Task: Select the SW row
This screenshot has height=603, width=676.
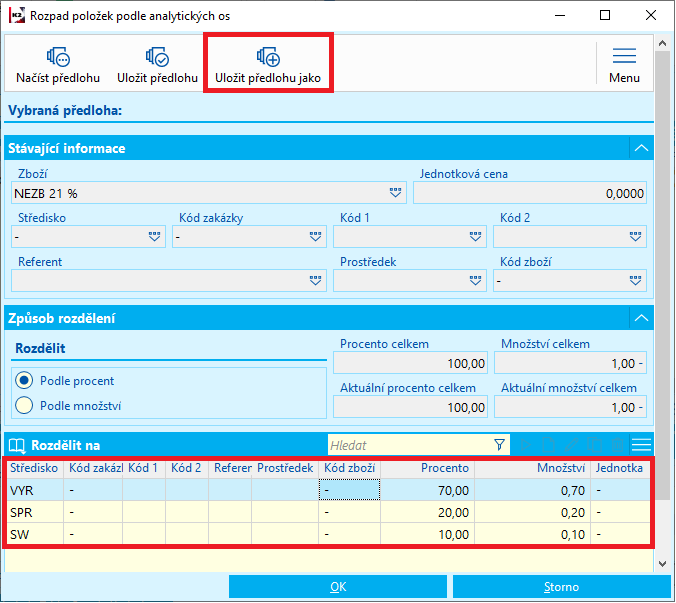Action: (328, 534)
